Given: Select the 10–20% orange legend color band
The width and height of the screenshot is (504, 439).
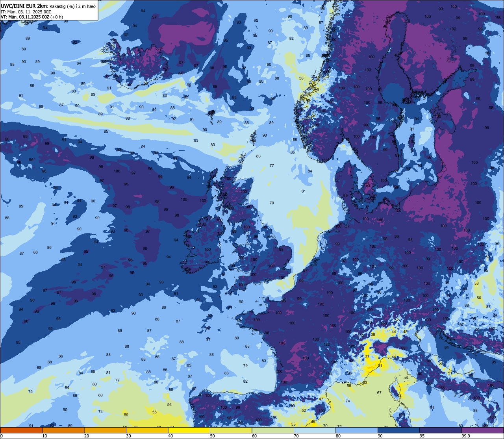Looking at the screenshot, I should click(63, 430).
